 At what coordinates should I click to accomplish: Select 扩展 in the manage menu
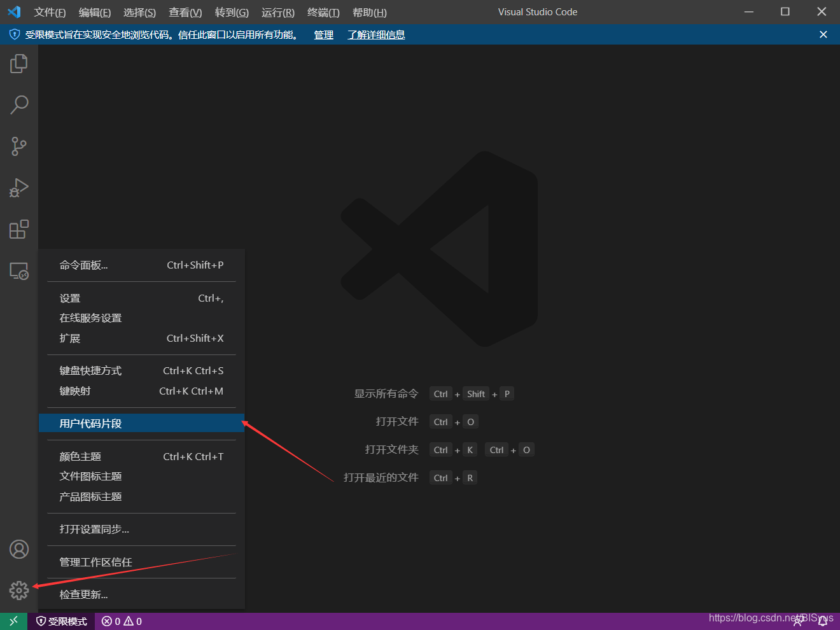coord(141,339)
